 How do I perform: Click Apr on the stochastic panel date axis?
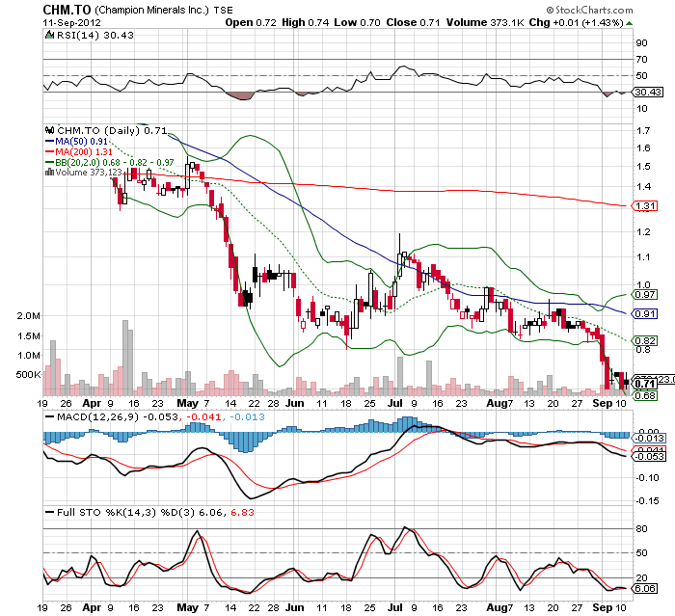coord(92,608)
